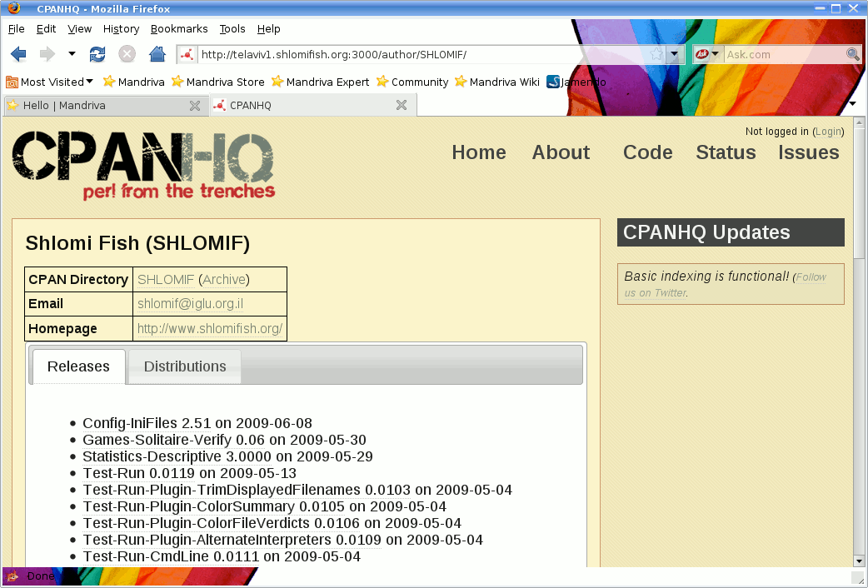The image size is (868, 588).
Task: Go back with the blue Back arrow
Action: (18, 54)
